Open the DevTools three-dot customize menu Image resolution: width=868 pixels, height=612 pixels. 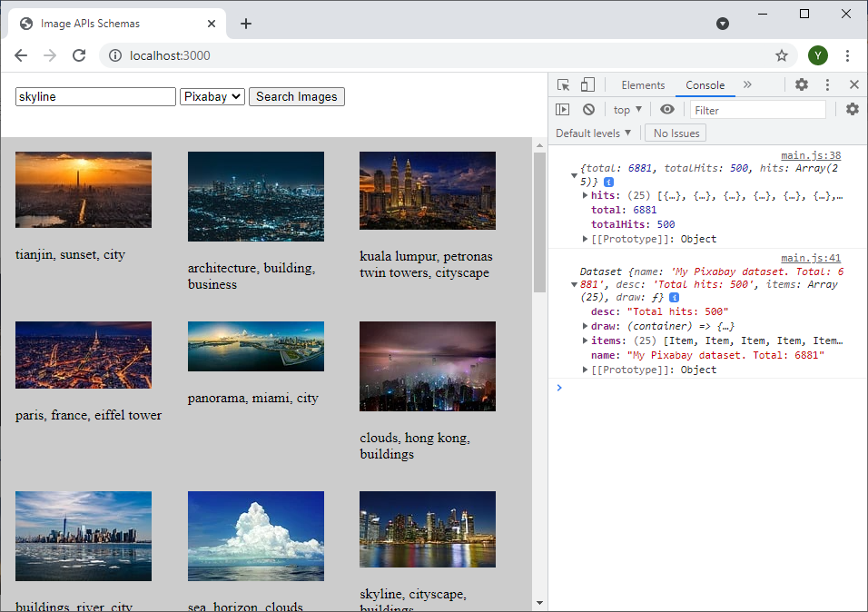(827, 84)
